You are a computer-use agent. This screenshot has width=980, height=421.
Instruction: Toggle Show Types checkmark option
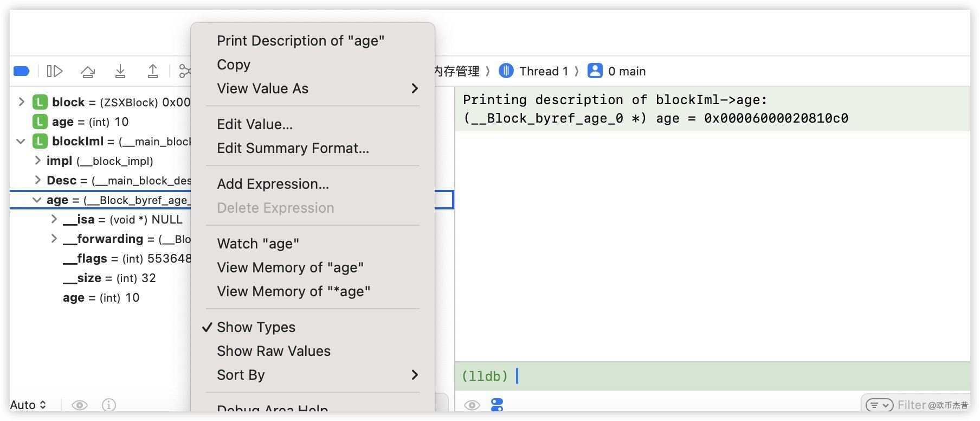256,327
